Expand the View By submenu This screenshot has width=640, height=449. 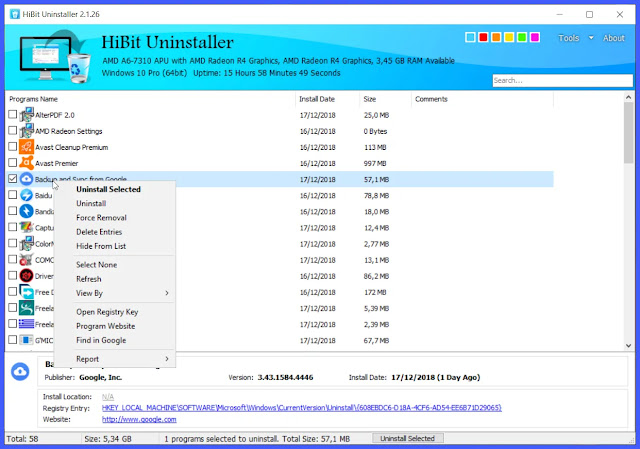coord(167,293)
